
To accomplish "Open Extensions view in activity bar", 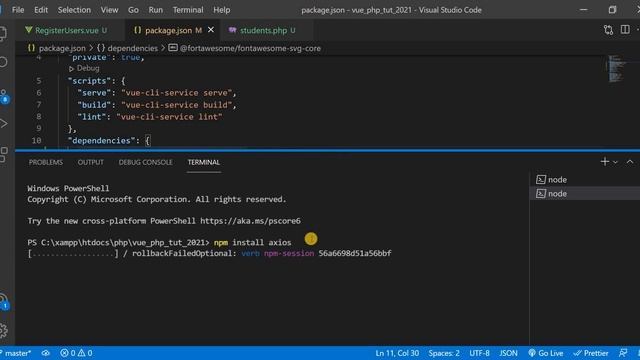I will [4, 155].
